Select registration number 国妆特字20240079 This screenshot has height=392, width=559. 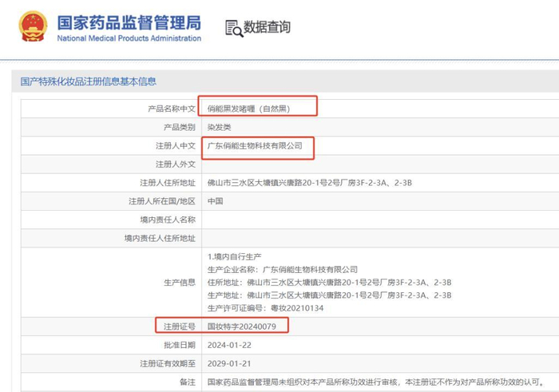coord(242,327)
